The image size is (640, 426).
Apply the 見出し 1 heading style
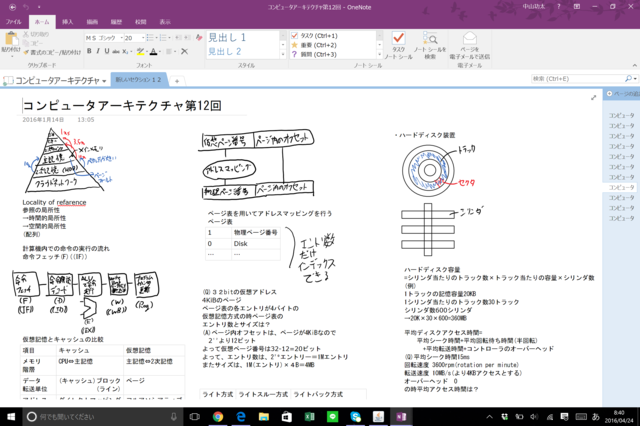(225, 36)
